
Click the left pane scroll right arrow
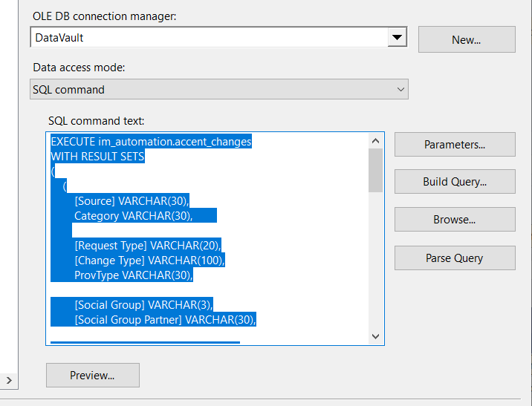click(9, 380)
